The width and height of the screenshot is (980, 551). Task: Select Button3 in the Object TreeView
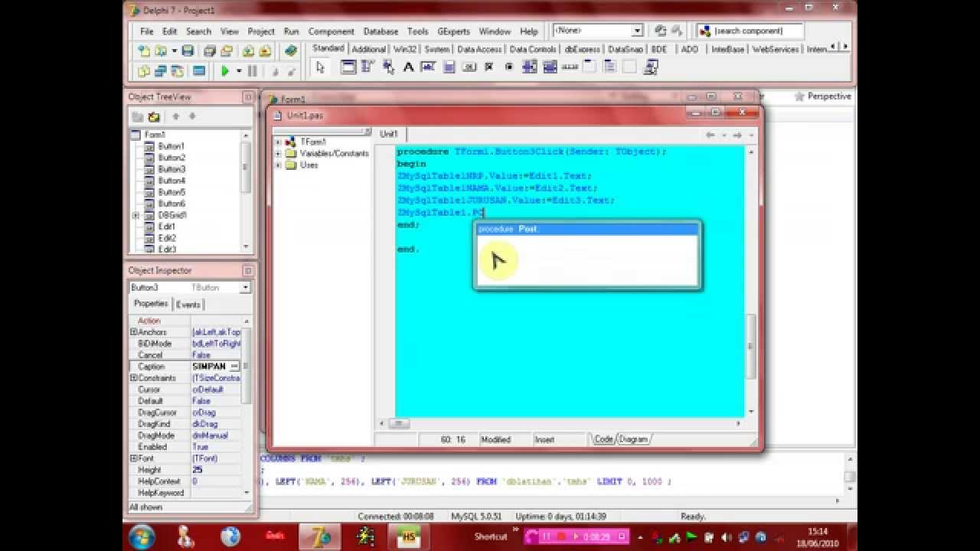point(171,169)
